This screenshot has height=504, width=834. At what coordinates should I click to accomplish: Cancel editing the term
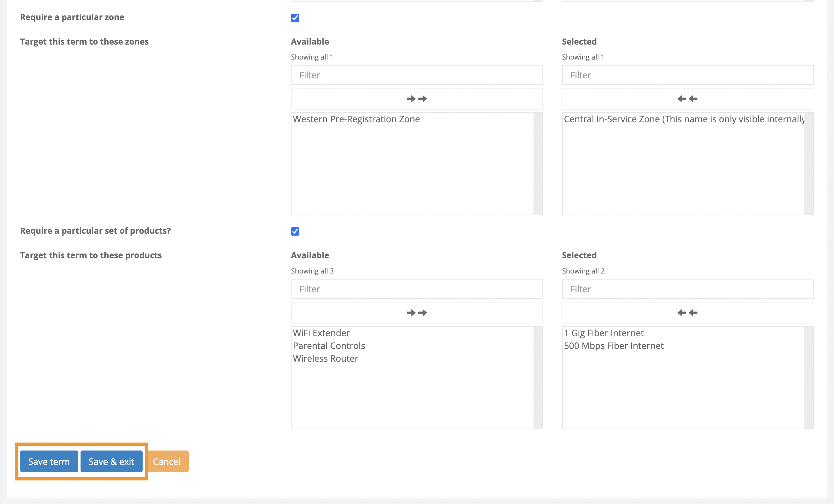point(166,461)
